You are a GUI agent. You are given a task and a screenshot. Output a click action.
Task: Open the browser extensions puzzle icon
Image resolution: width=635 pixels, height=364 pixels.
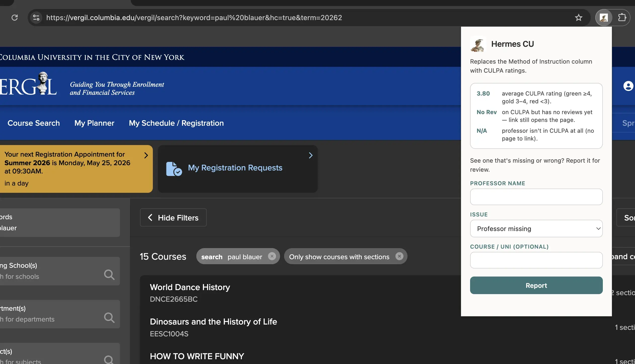tap(622, 17)
